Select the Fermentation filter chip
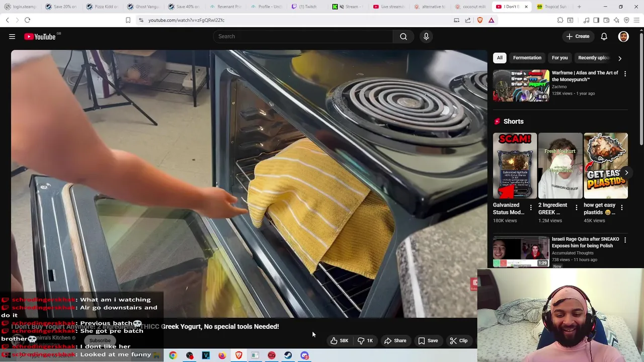The image size is (644, 362). coord(527,58)
